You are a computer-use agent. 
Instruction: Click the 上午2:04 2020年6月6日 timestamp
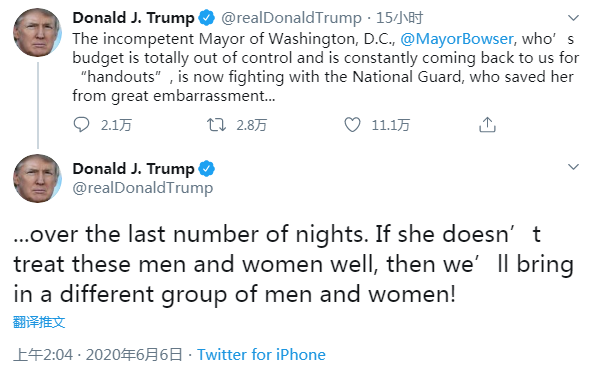tap(98, 355)
